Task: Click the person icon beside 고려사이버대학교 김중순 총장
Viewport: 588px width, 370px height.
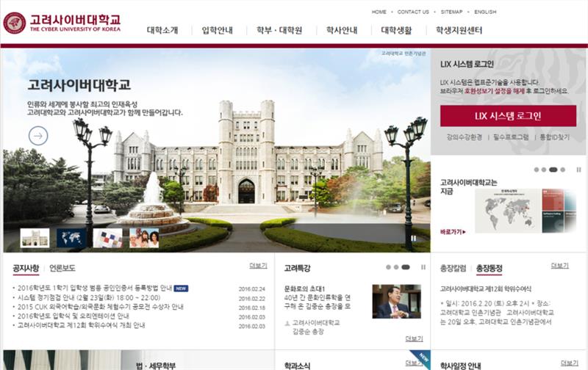Action: (287, 323)
